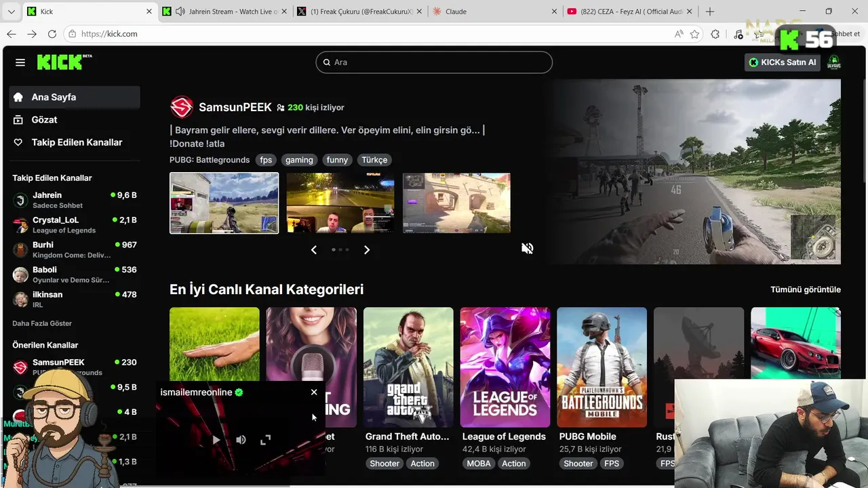This screenshot has width=868, height=488.
Task: Open ismailemreonline channel name in mini player
Action: [196, 392]
